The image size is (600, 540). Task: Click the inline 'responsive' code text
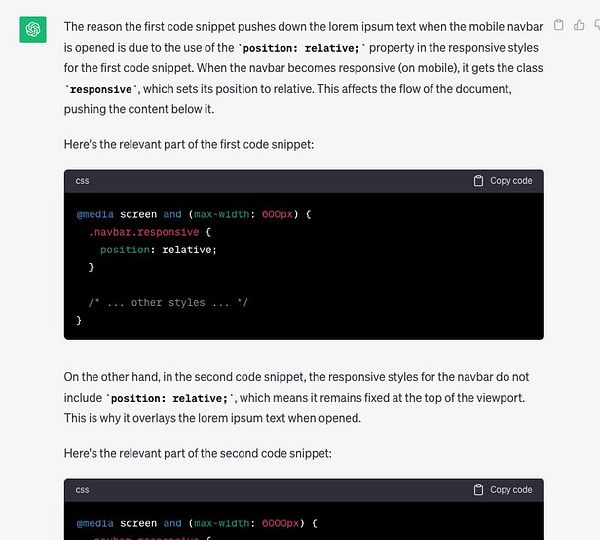[x=101, y=90]
